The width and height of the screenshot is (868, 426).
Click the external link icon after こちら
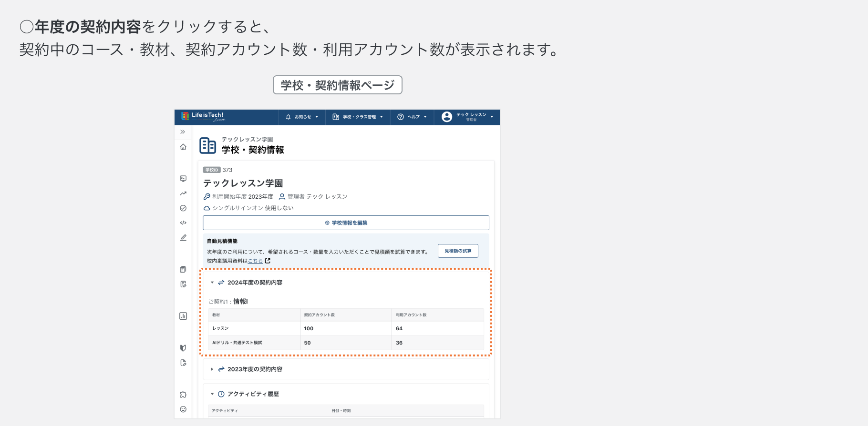point(268,261)
